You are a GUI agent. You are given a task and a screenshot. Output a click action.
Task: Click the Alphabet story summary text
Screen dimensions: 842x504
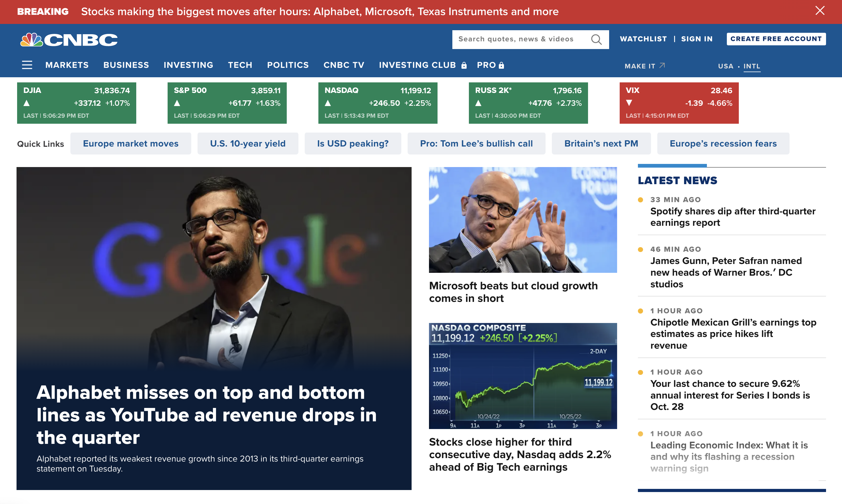200,464
